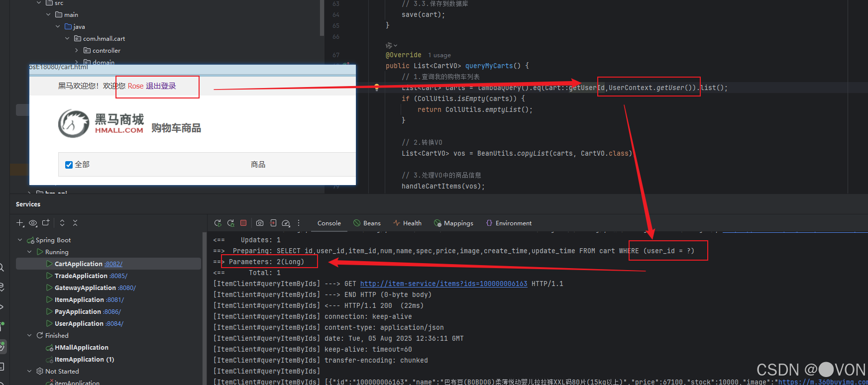Expand the controller package
This screenshot has width=868, height=385.
pyautogui.click(x=77, y=50)
